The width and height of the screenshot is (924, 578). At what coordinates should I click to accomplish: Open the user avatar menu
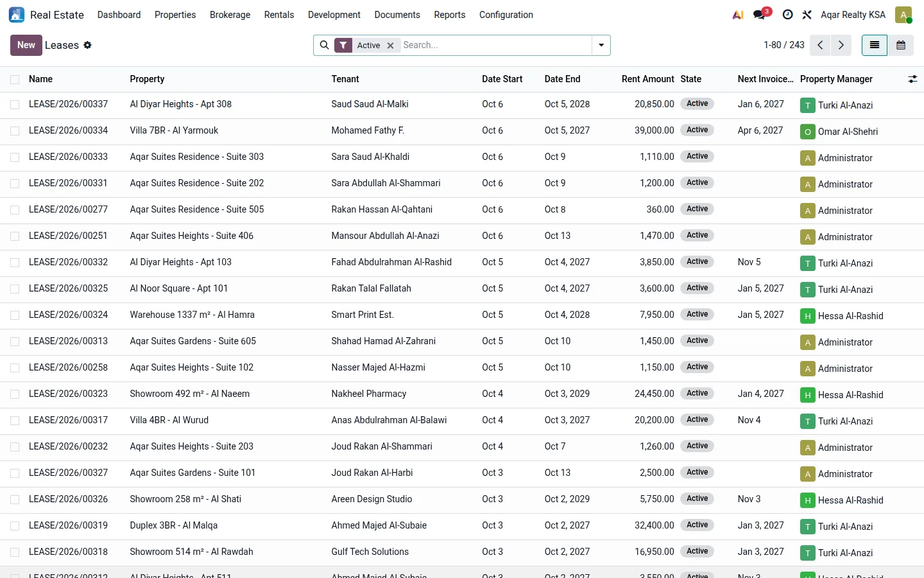903,15
